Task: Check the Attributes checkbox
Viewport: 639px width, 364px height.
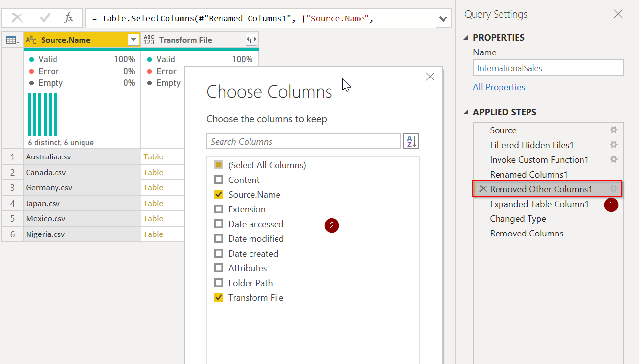Action: 219,268
